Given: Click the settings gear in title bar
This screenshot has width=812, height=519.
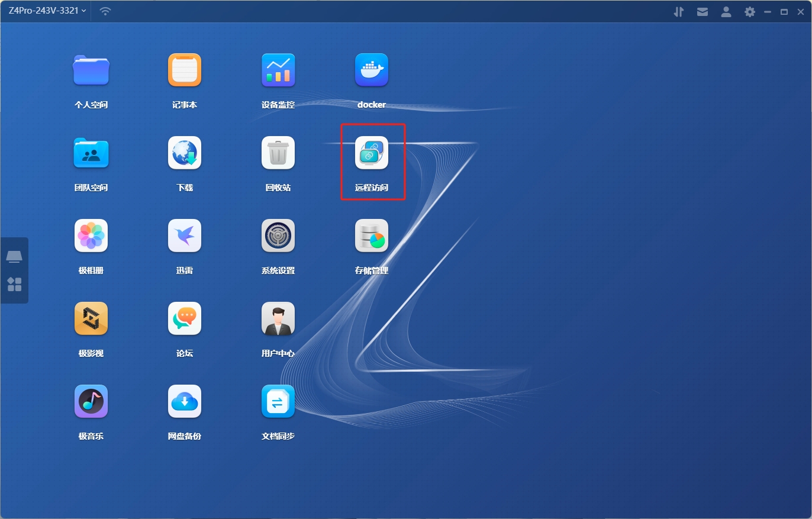Looking at the screenshot, I should pyautogui.click(x=750, y=12).
